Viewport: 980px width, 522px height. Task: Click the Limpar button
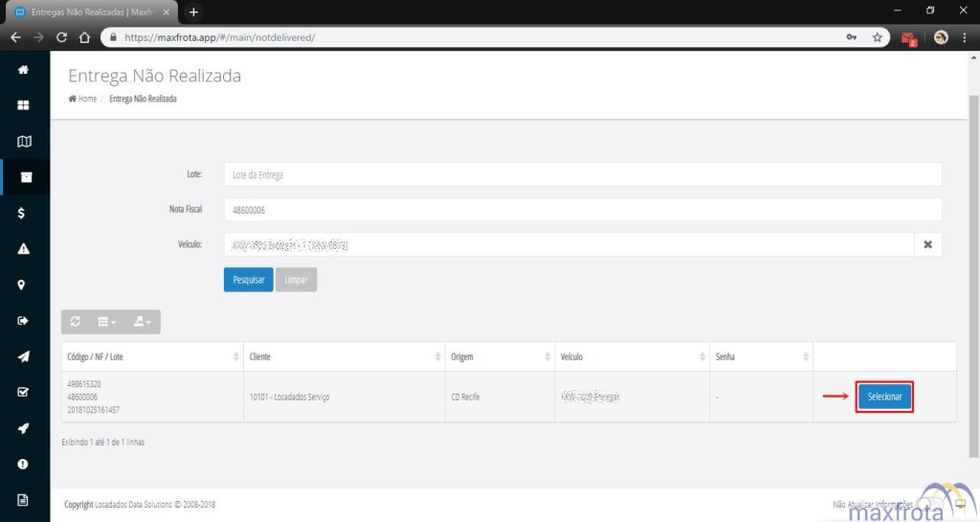tap(296, 280)
